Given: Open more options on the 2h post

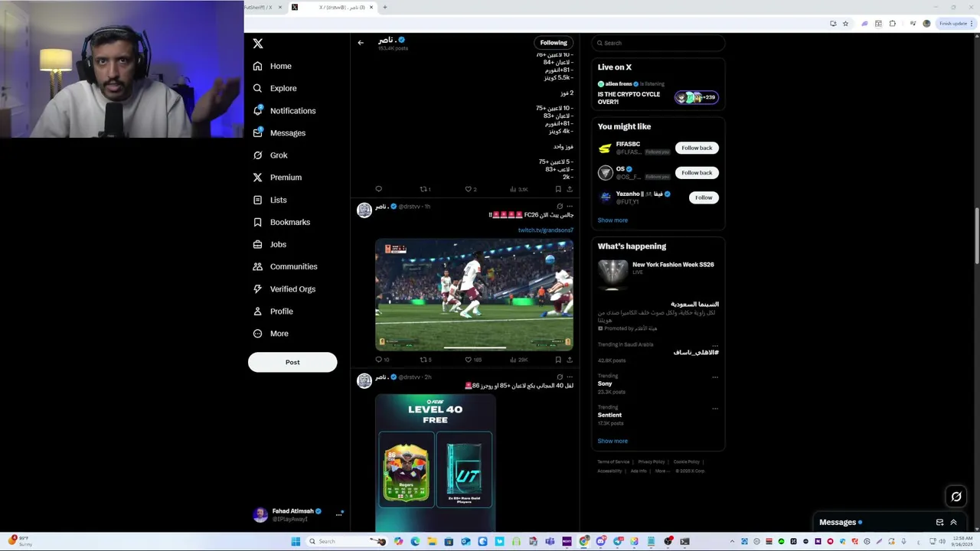Looking at the screenshot, I should 569,377.
